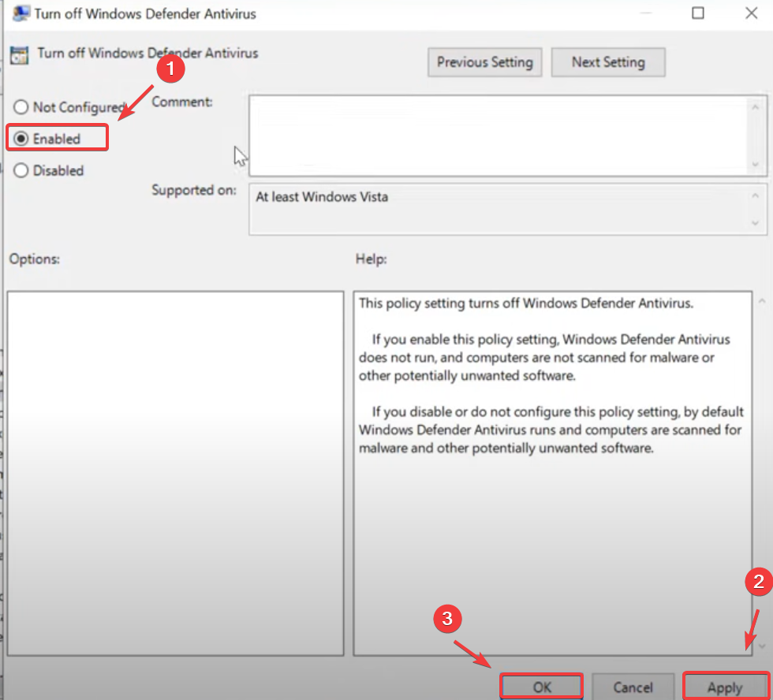773x700 pixels.
Task: Click the Cancel button
Action: point(633,687)
